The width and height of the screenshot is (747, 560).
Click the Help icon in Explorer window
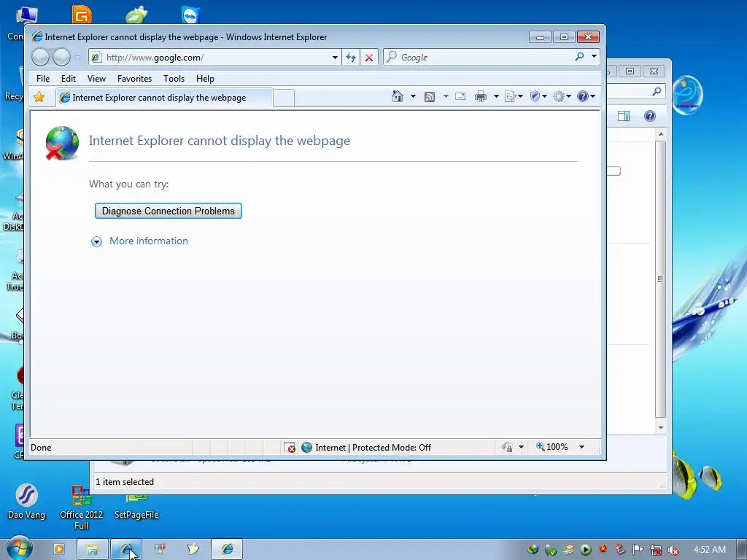pos(650,116)
